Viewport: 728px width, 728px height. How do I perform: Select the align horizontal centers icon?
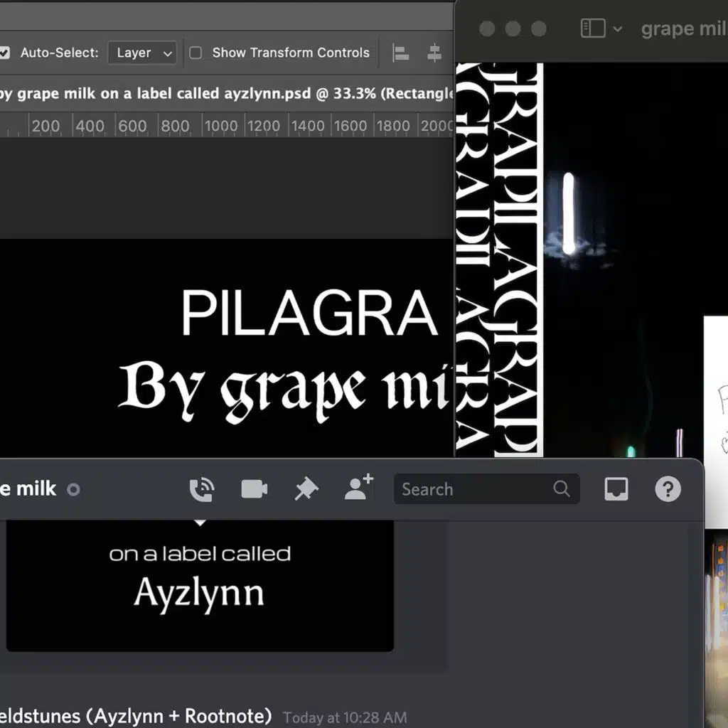[x=434, y=53]
